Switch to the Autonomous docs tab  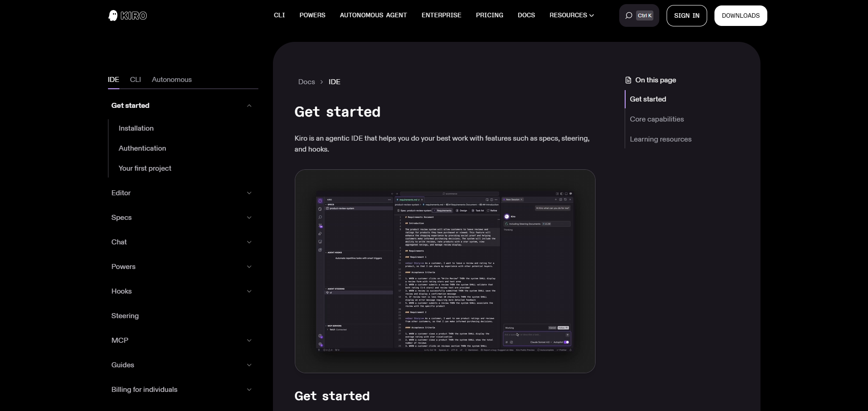pos(172,79)
